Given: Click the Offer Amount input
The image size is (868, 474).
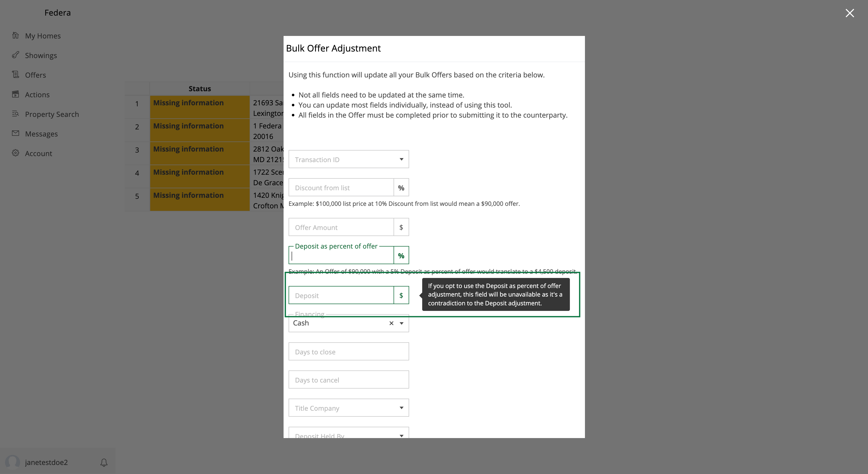Looking at the screenshot, I should tap(341, 227).
